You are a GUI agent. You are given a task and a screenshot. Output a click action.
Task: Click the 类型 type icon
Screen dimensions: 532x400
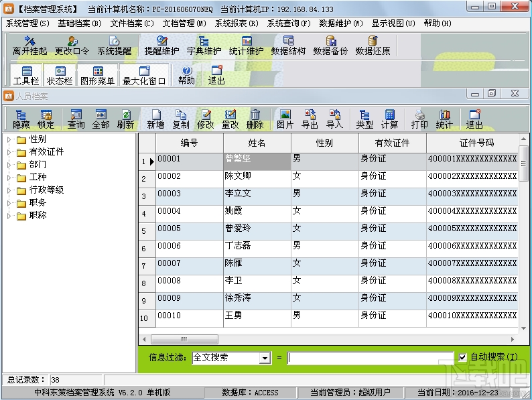(364, 119)
